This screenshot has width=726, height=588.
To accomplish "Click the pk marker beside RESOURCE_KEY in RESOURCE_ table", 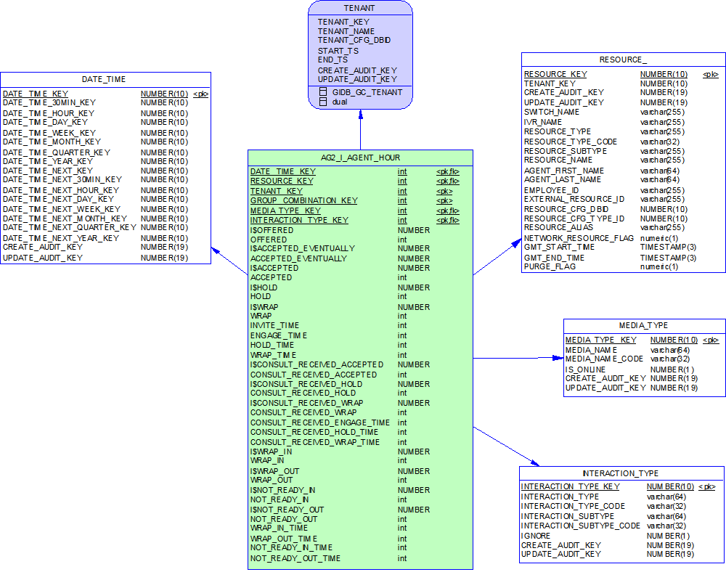I will (x=710, y=74).
